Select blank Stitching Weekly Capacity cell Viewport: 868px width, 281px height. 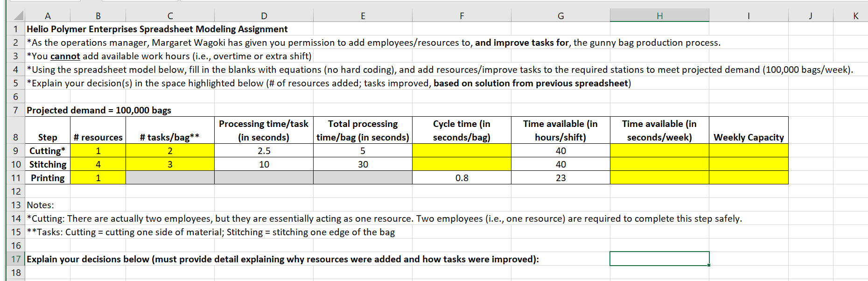pyautogui.click(x=749, y=164)
